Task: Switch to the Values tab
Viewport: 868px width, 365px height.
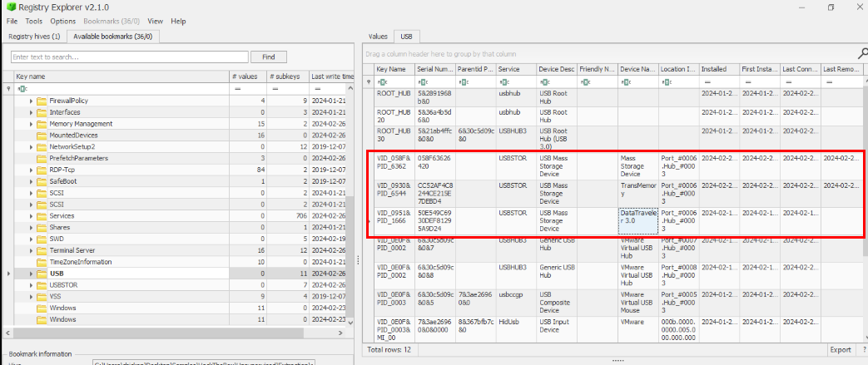Action: pos(379,37)
